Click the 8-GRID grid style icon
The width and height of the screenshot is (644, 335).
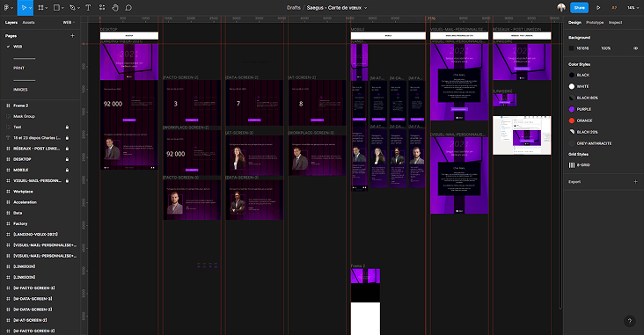(x=571, y=165)
